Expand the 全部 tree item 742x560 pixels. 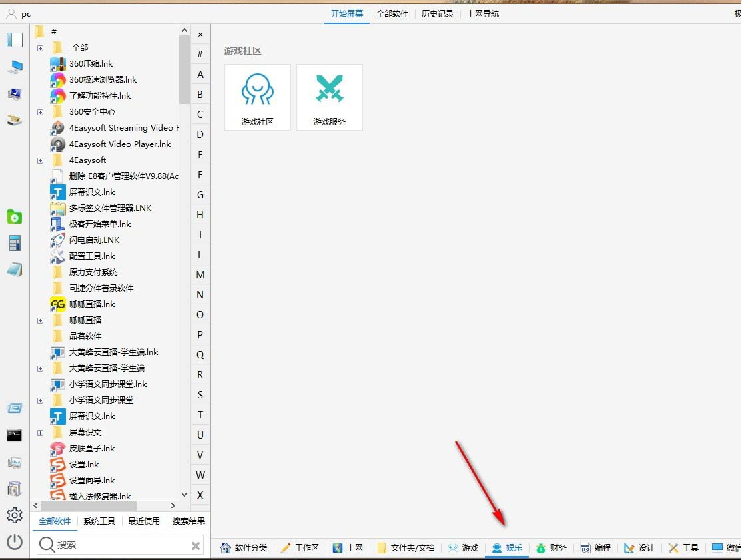coord(40,47)
